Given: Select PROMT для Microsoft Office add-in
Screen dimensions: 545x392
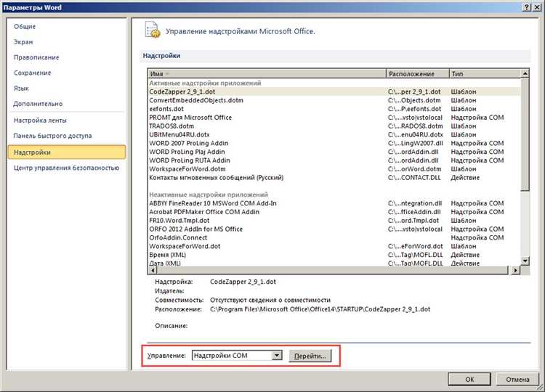Looking at the screenshot, I should (334, 118).
